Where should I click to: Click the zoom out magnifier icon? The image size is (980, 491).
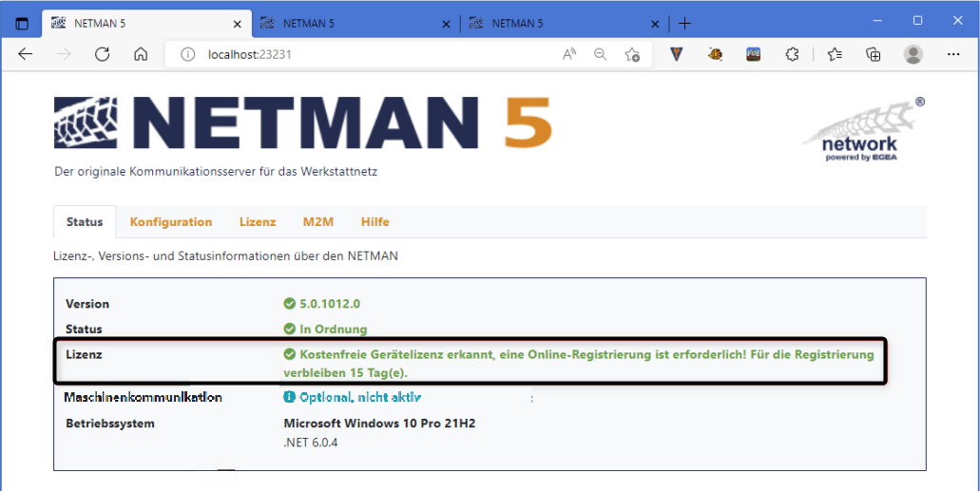click(600, 54)
